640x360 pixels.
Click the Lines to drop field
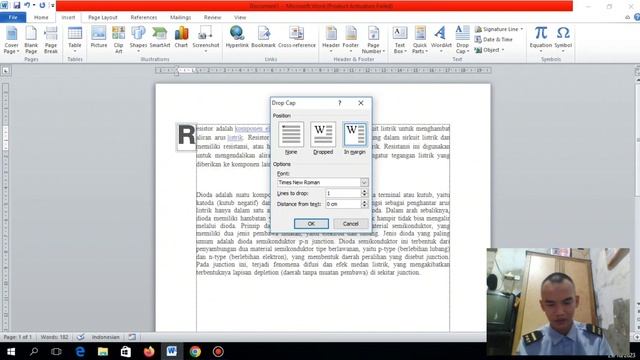coord(343,193)
